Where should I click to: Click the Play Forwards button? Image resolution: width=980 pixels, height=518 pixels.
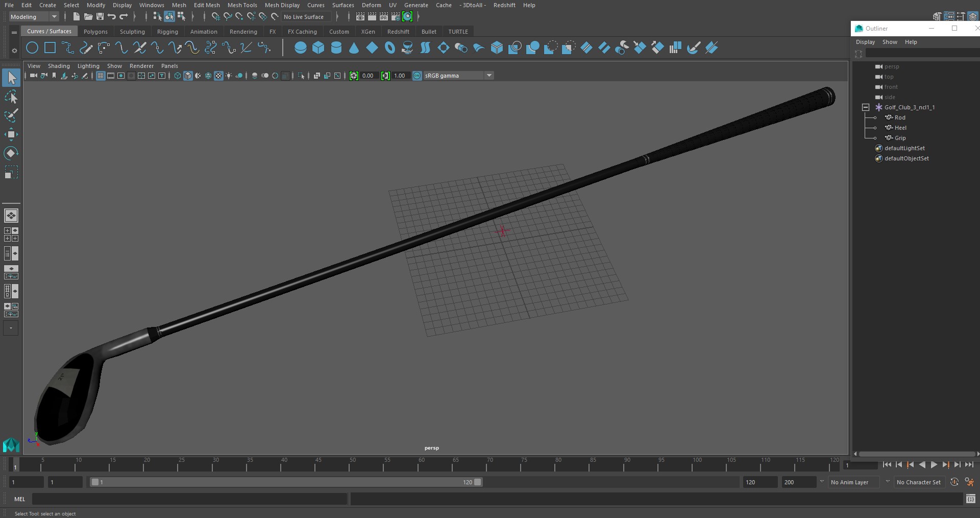(934, 465)
